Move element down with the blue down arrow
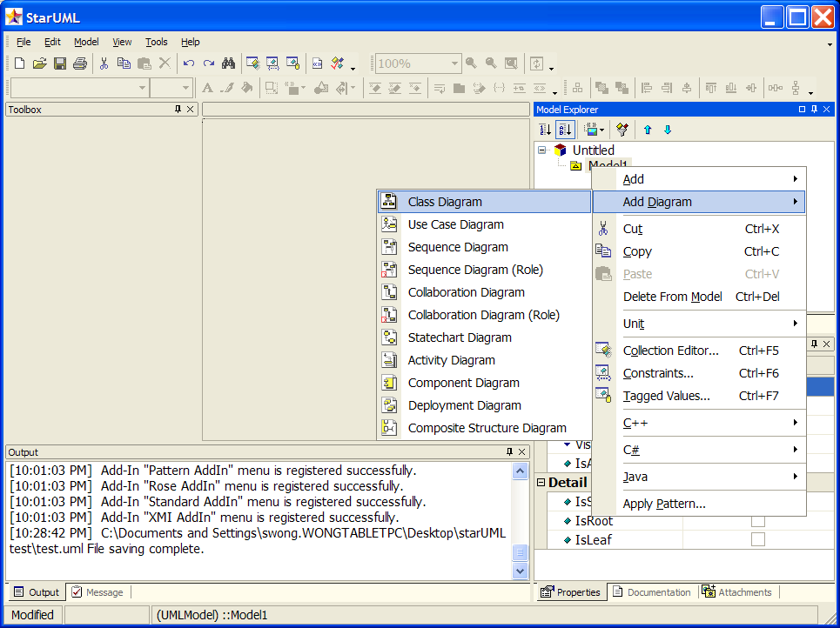This screenshot has height=628, width=840. coord(668,130)
